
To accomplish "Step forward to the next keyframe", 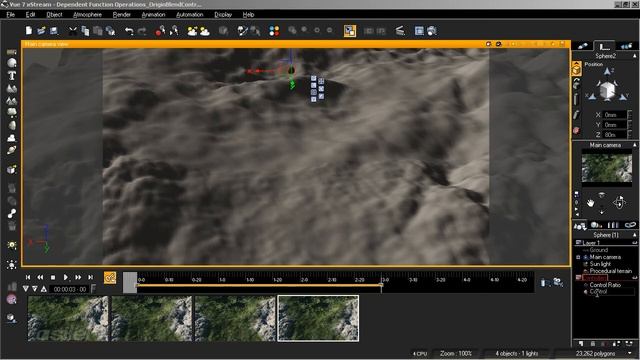I will coord(78,277).
